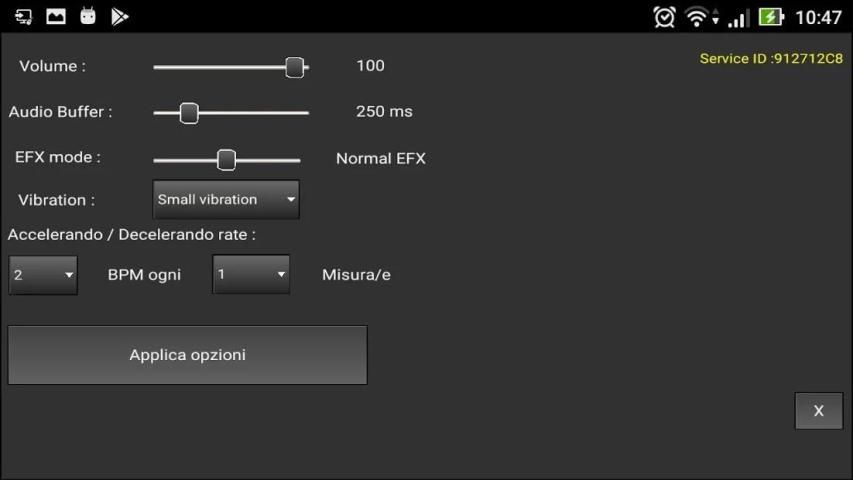Close the options screen with the X button
This screenshot has height=480, width=853.
click(x=818, y=411)
